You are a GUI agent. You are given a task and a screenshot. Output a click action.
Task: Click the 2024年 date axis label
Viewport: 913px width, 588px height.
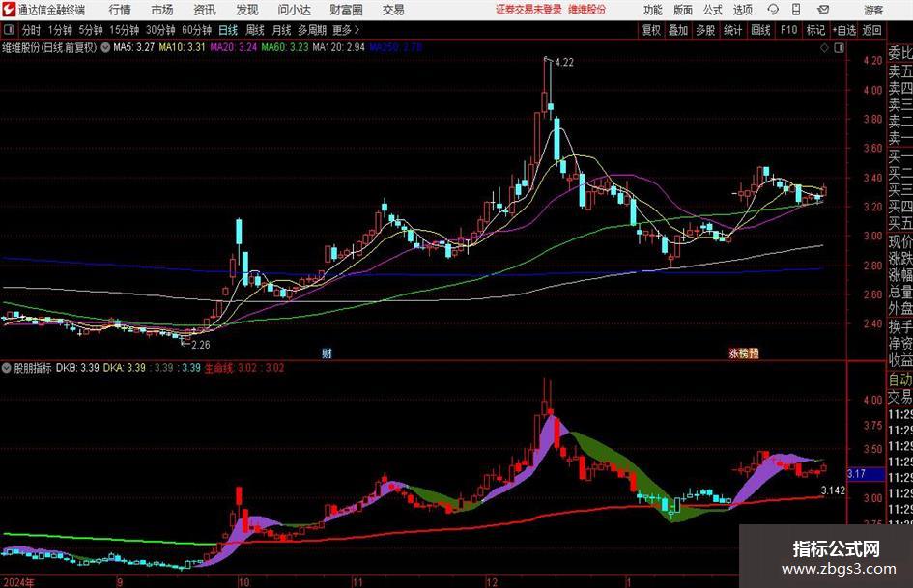[18, 582]
